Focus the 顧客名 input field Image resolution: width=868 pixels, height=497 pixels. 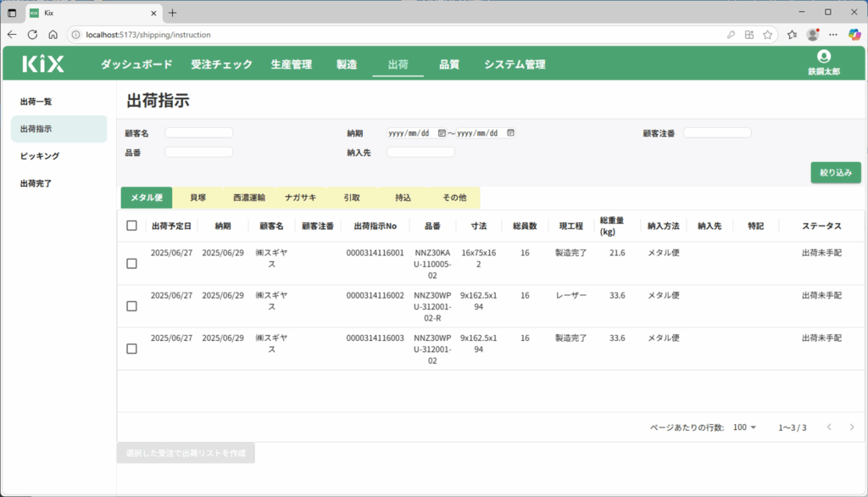[198, 133]
